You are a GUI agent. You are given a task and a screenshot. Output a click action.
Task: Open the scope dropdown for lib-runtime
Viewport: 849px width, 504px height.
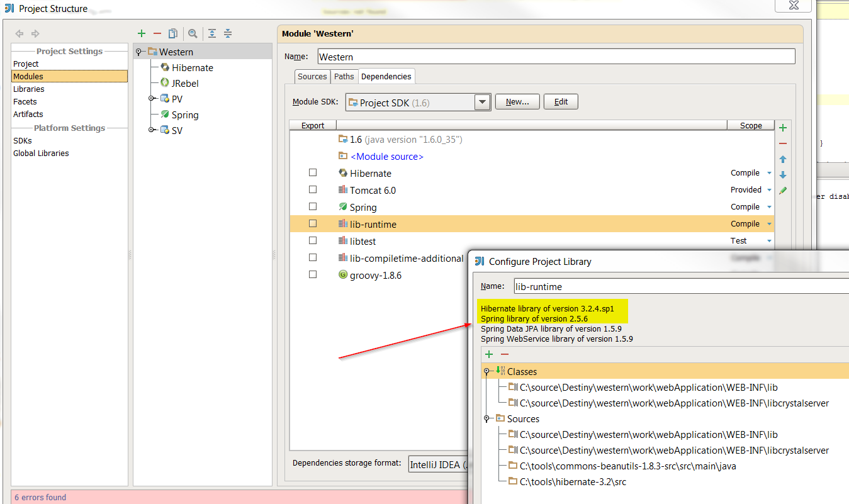point(769,225)
